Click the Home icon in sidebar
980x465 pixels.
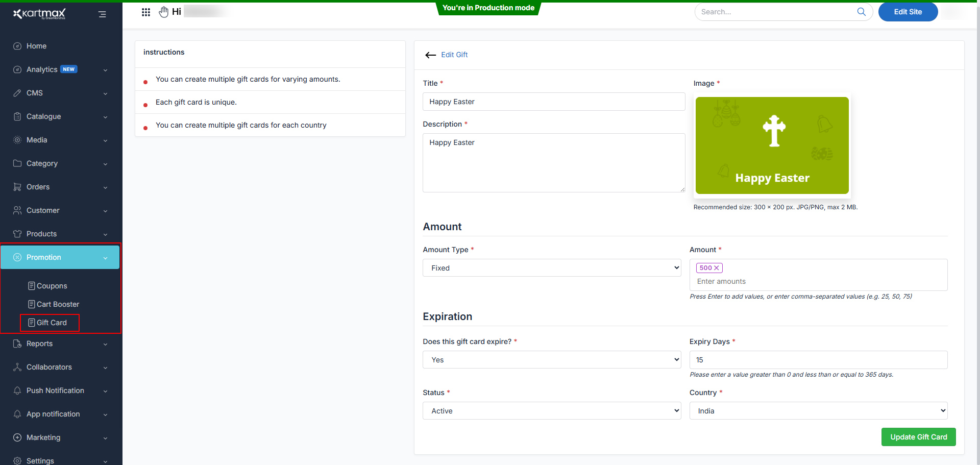click(x=17, y=46)
